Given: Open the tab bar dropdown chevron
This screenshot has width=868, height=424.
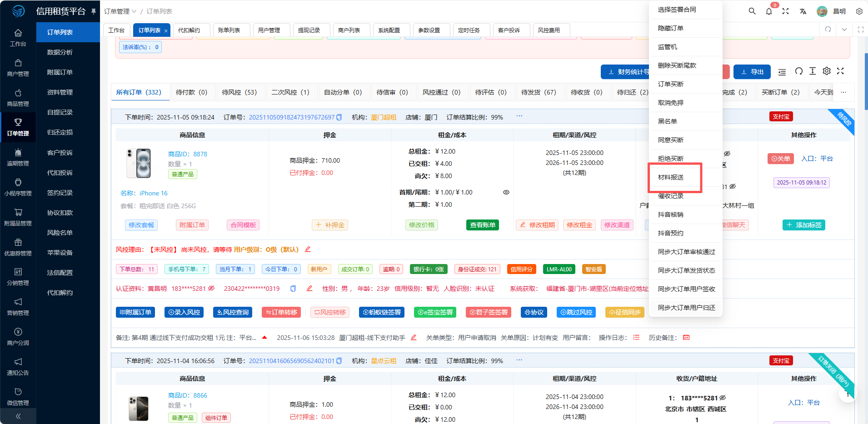Looking at the screenshot, I should [844, 30].
